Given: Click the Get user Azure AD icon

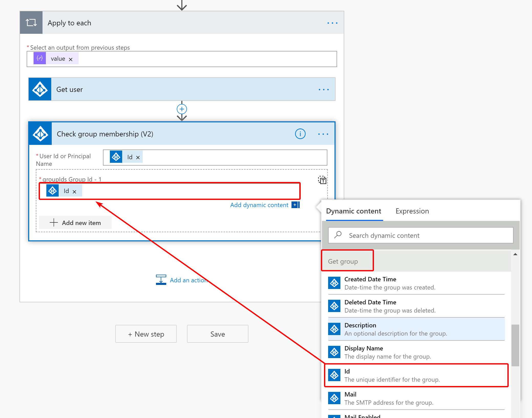Looking at the screenshot, I should coord(40,89).
